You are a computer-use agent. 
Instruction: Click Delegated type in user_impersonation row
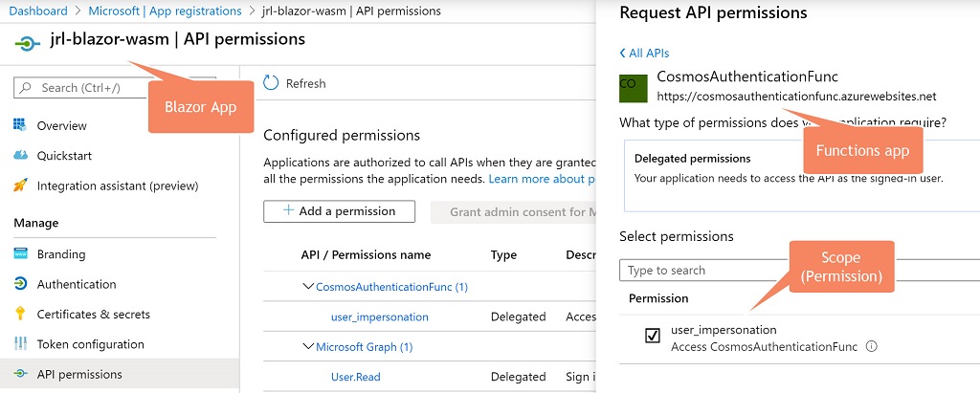518,317
